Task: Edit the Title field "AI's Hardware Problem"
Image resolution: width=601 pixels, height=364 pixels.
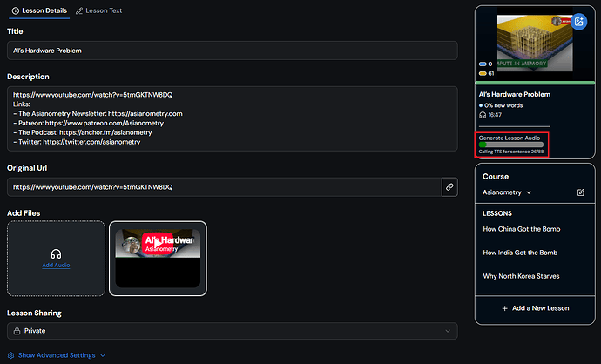Action: pos(233,51)
